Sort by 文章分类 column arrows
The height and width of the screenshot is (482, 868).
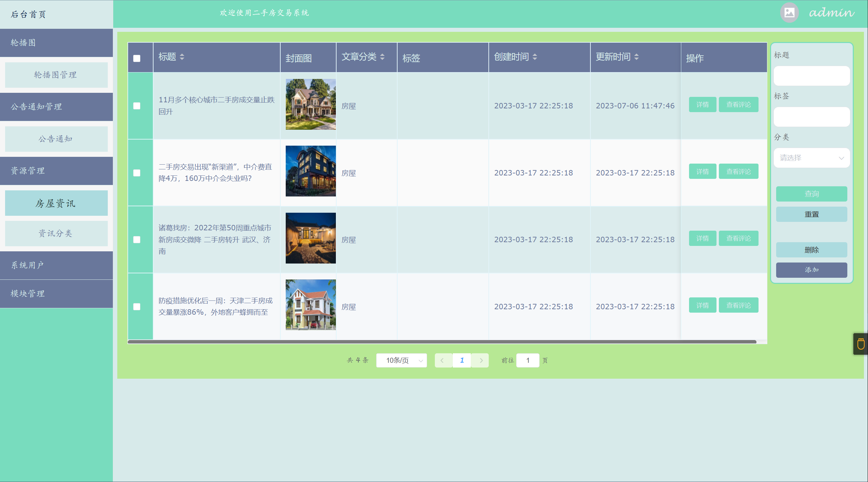pyautogui.click(x=382, y=57)
